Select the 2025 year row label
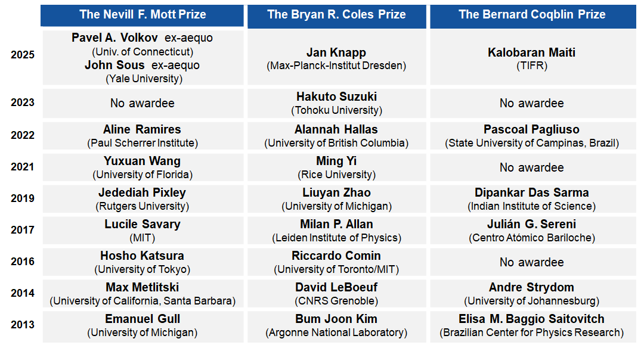 tap(23, 55)
